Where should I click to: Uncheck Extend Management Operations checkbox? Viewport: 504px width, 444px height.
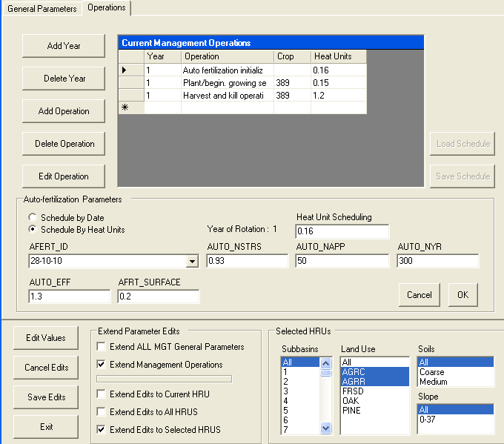tap(101, 365)
